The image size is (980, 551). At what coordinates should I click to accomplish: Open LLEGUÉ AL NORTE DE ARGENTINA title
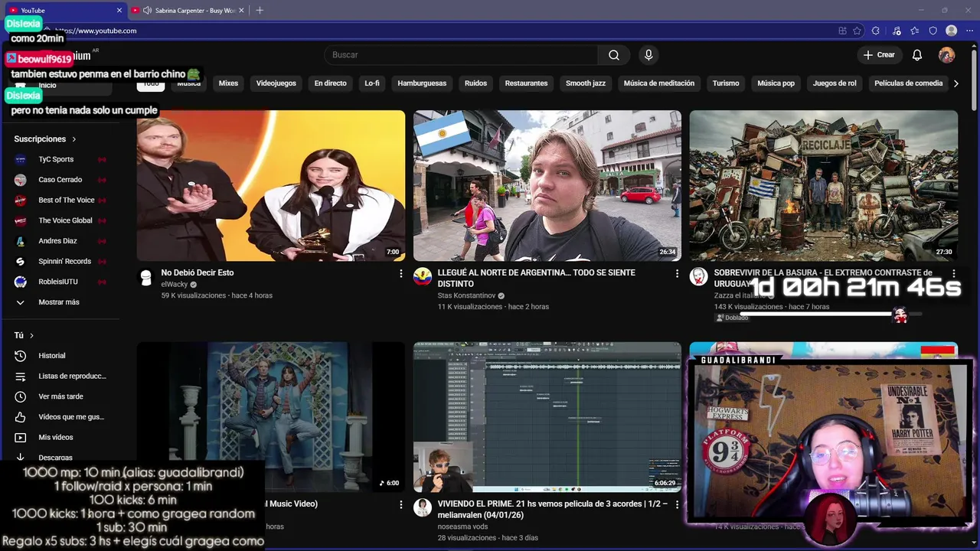tap(536, 278)
